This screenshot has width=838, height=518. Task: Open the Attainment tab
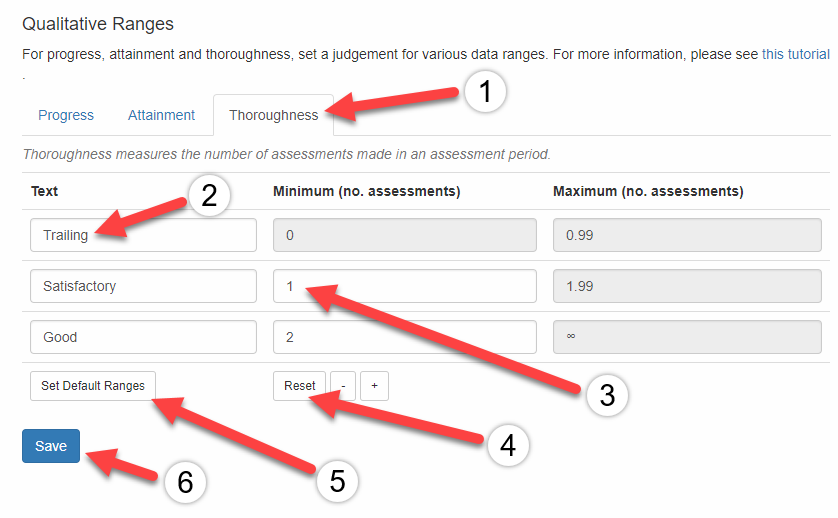161,115
